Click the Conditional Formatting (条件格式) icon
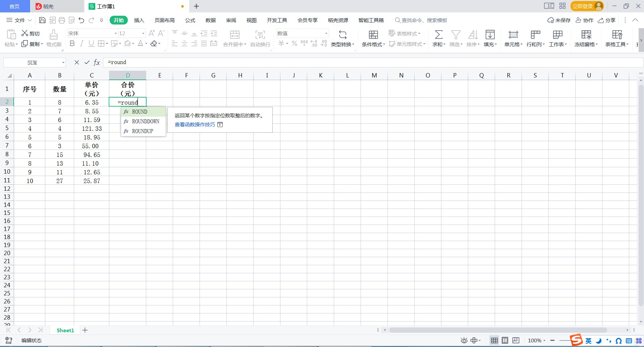 tap(373, 35)
